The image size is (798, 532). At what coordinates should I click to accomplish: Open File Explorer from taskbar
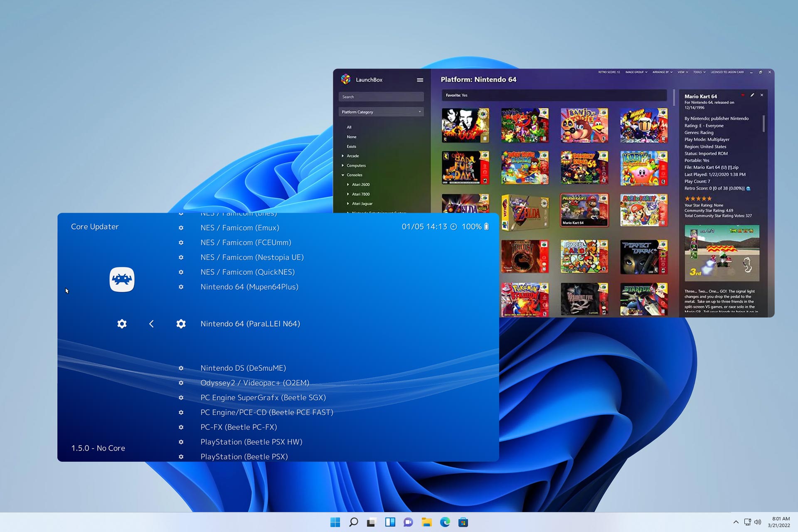point(426,522)
